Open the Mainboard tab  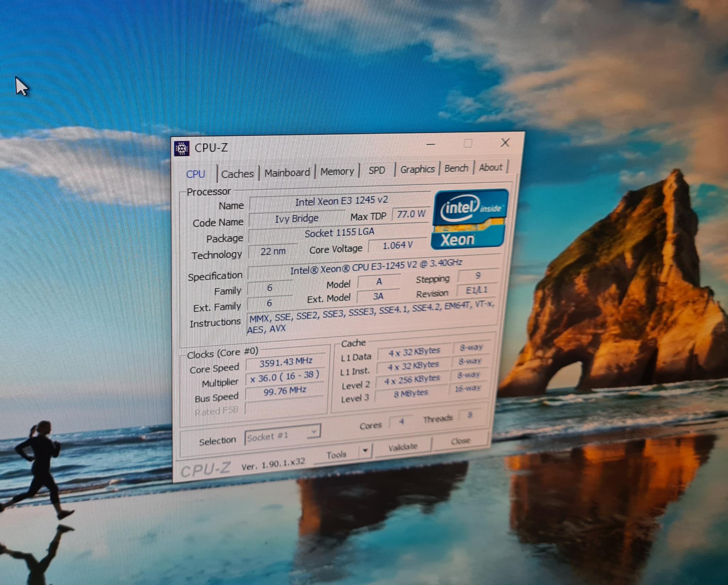[x=287, y=173]
